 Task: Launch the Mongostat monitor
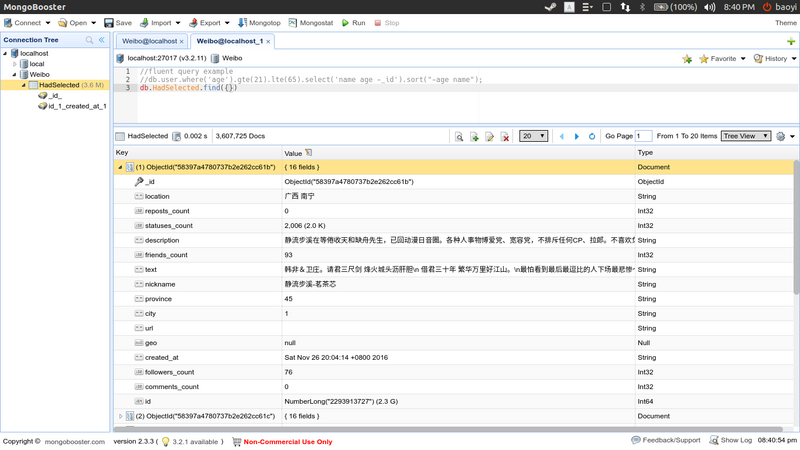tap(311, 23)
